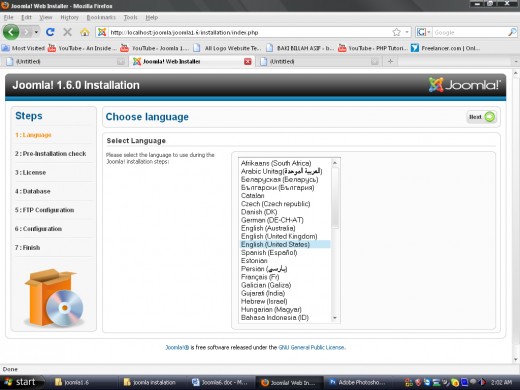The image size is (520, 390).
Task: Open the Bookmarks menu
Action: tap(101, 17)
